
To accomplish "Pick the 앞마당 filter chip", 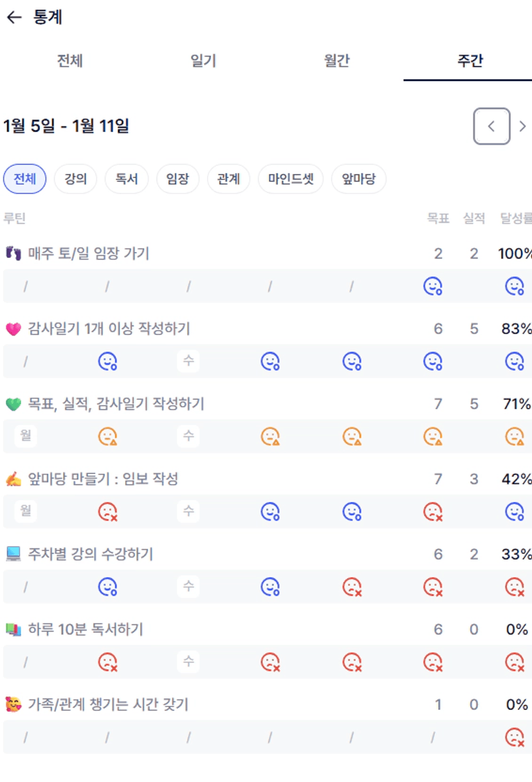I will click(359, 179).
